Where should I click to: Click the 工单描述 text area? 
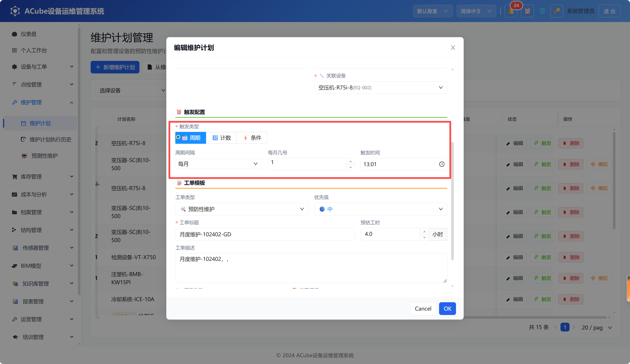311,268
